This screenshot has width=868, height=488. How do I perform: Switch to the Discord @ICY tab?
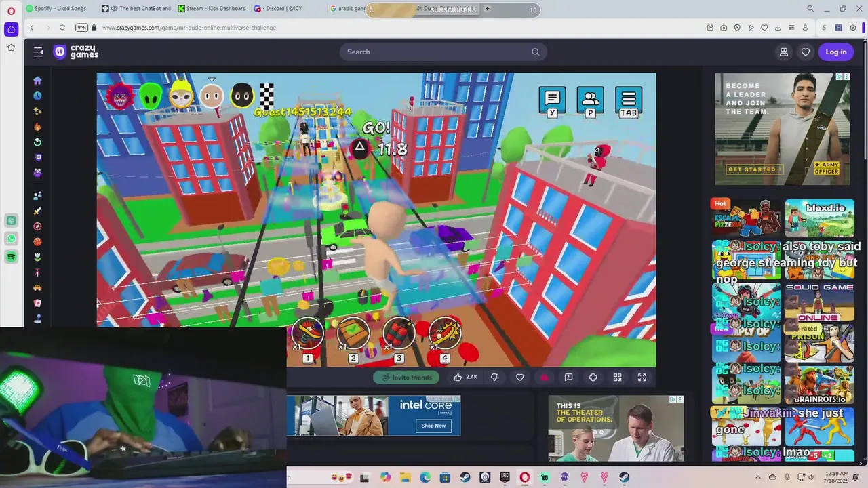tap(288, 9)
